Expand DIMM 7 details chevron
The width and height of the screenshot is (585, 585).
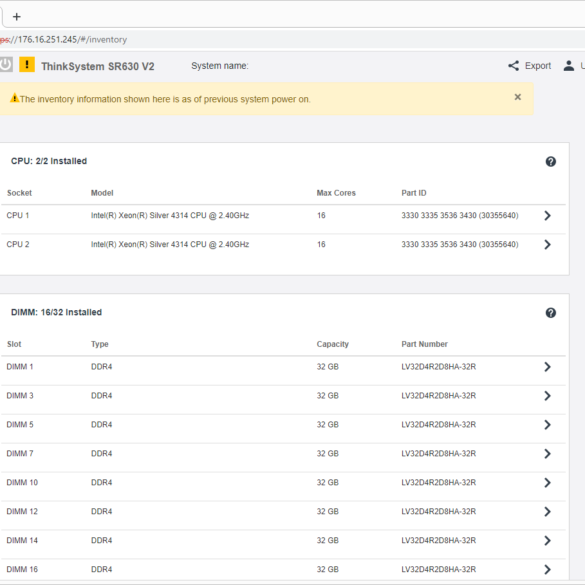(547, 454)
